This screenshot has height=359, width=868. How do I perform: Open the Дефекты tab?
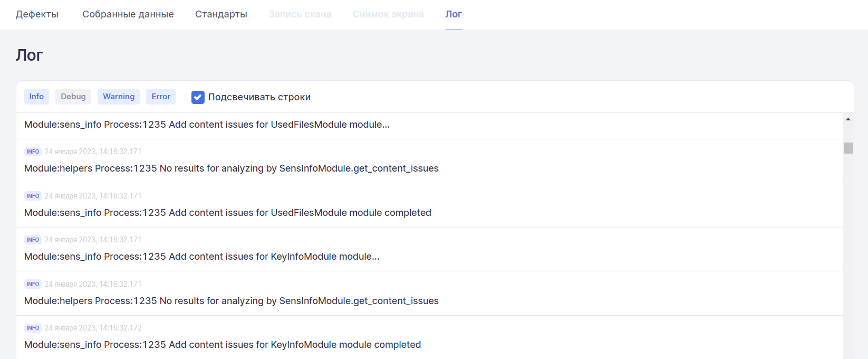coord(37,14)
